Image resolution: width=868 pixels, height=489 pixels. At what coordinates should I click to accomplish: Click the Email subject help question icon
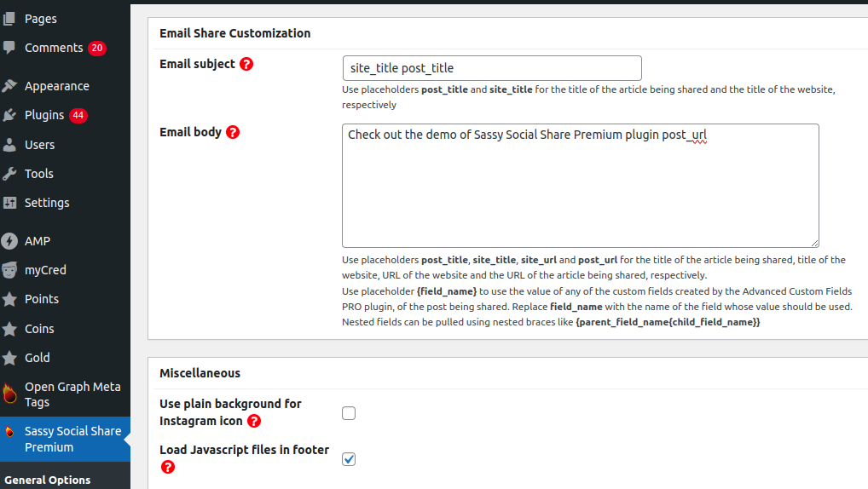[x=246, y=64]
